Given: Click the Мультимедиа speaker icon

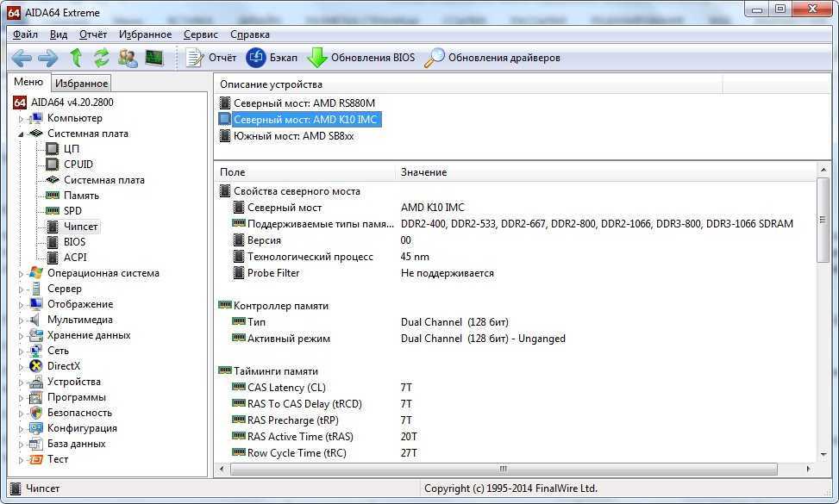Looking at the screenshot, I should (35, 320).
